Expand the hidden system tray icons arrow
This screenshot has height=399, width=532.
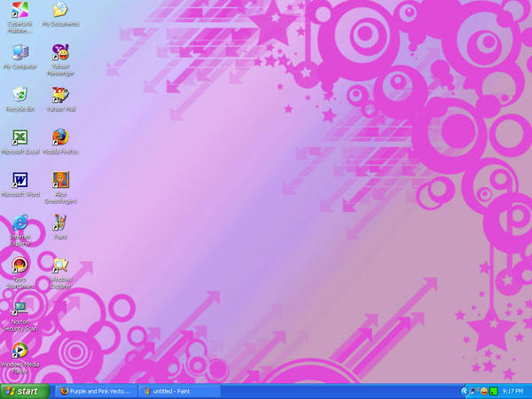(464, 392)
